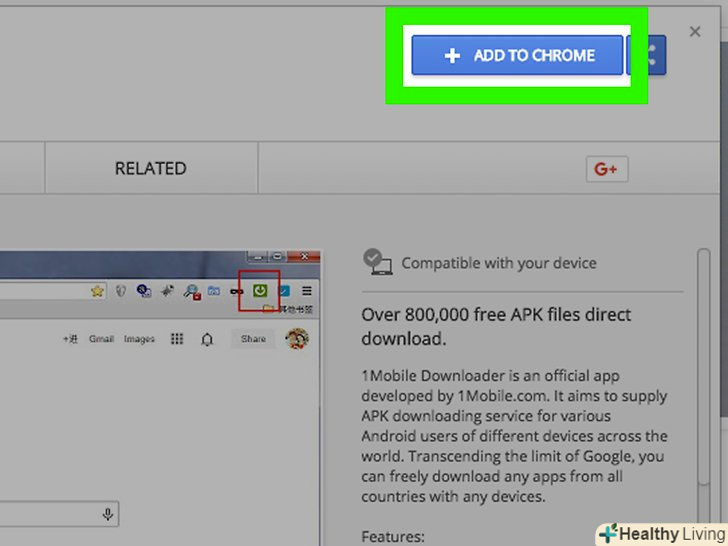Click the 'Features:' text
Viewport: 728px width, 546px height.
[393, 536]
